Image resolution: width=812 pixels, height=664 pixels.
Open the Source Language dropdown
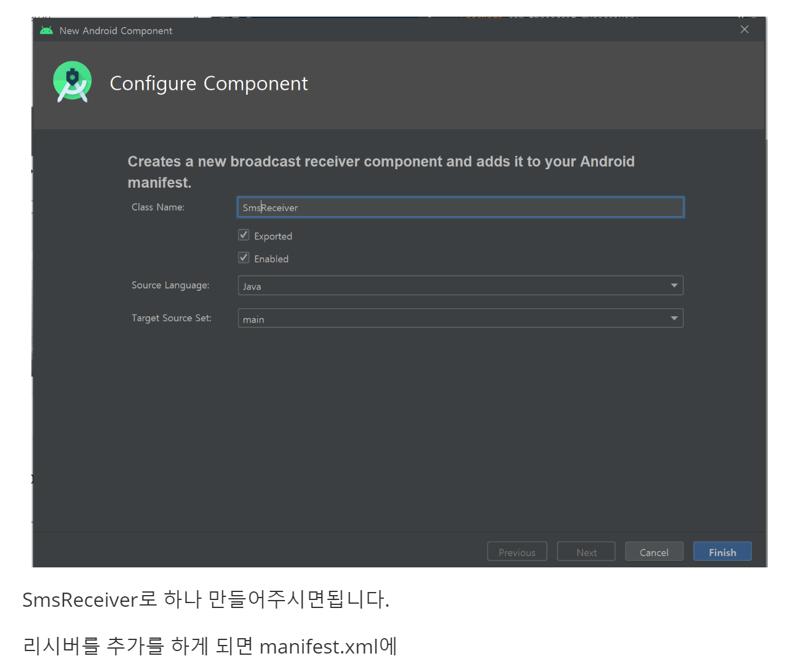coord(460,286)
